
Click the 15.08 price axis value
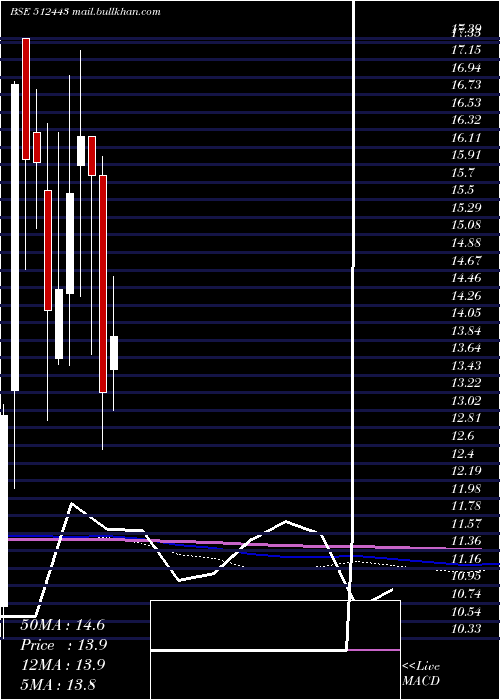(466, 225)
